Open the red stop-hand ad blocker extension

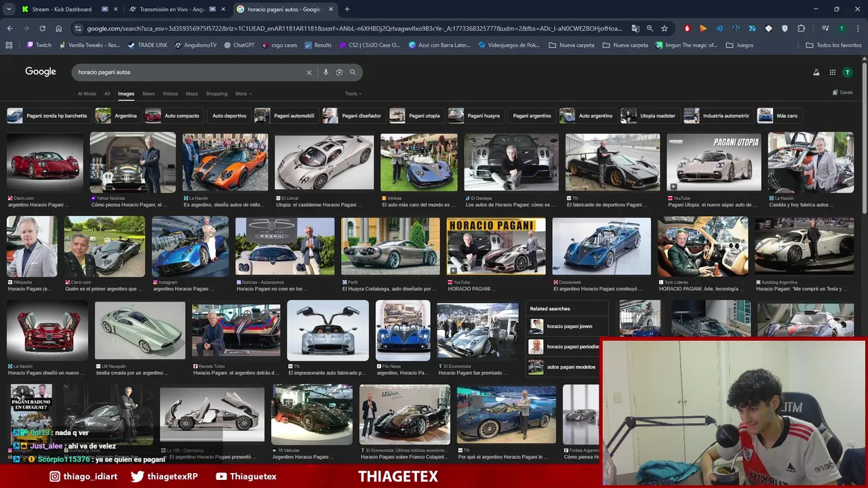[x=687, y=28]
